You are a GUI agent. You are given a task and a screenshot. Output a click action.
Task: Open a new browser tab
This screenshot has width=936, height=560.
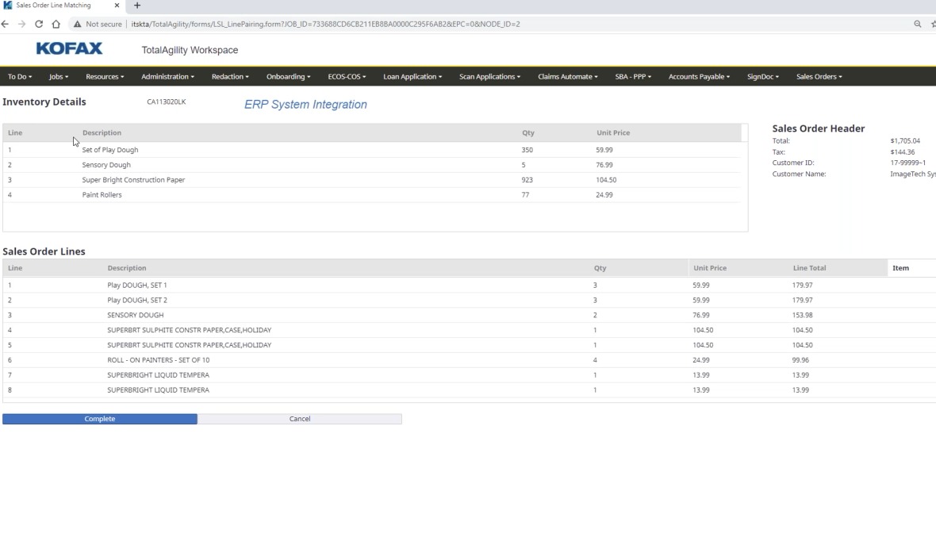pyautogui.click(x=137, y=6)
